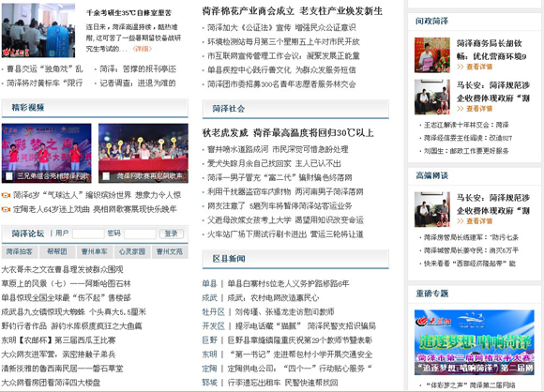Switch to the 曹州文苑 forum tab
This screenshot has width=544, height=392.
click(x=170, y=251)
